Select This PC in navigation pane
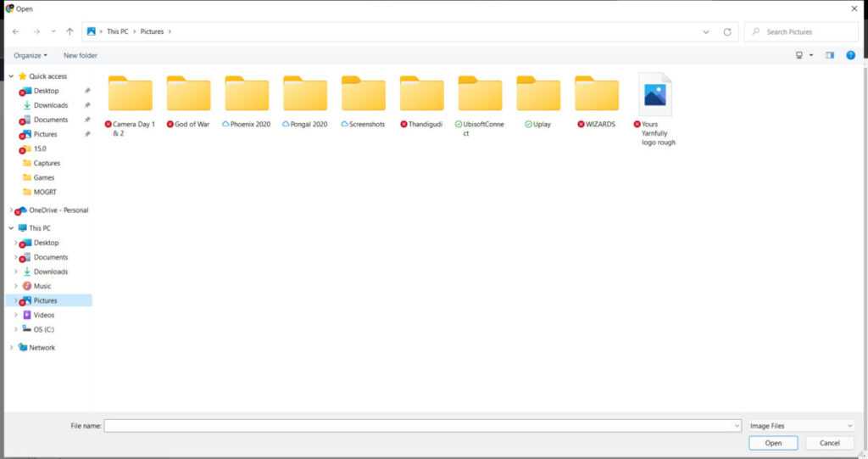The height and width of the screenshot is (459, 868). coord(39,228)
